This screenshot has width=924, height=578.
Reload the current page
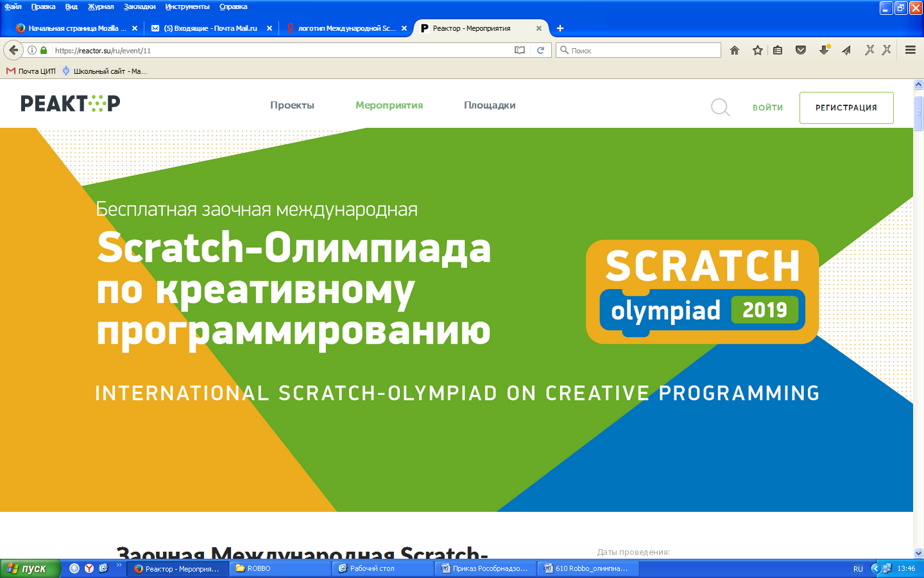click(541, 50)
